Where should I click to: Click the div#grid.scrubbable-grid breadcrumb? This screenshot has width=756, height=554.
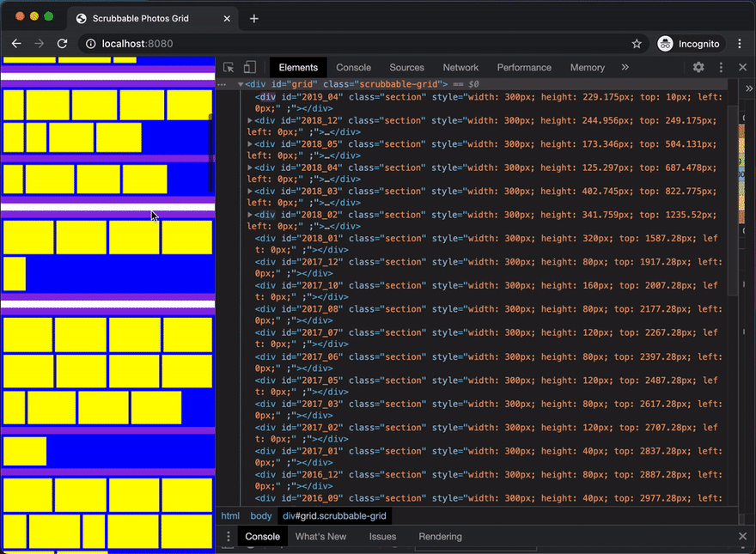pyautogui.click(x=334, y=516)
